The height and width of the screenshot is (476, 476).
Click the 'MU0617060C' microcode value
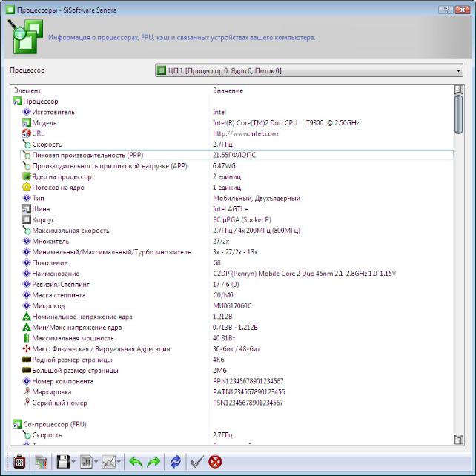[x=232, y=306]
